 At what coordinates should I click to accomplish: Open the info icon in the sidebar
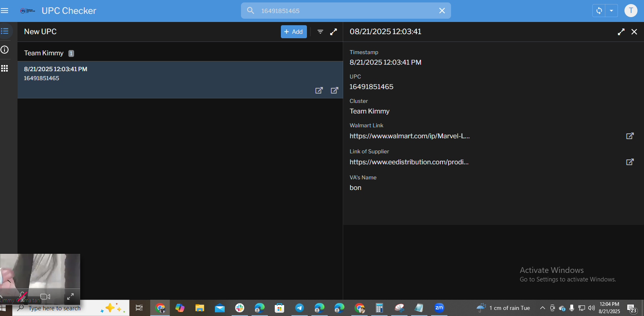[5, 50]
